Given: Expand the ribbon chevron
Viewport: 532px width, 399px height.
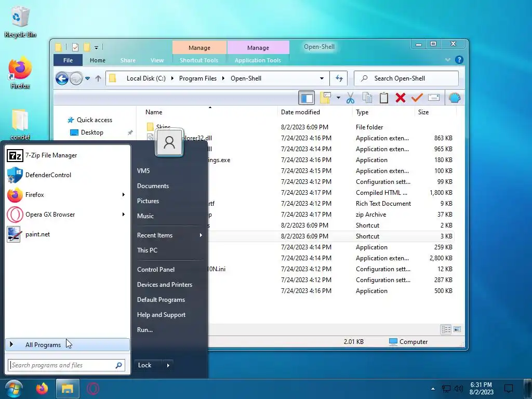Looking at the screenshot, I should tap(447, 60).
